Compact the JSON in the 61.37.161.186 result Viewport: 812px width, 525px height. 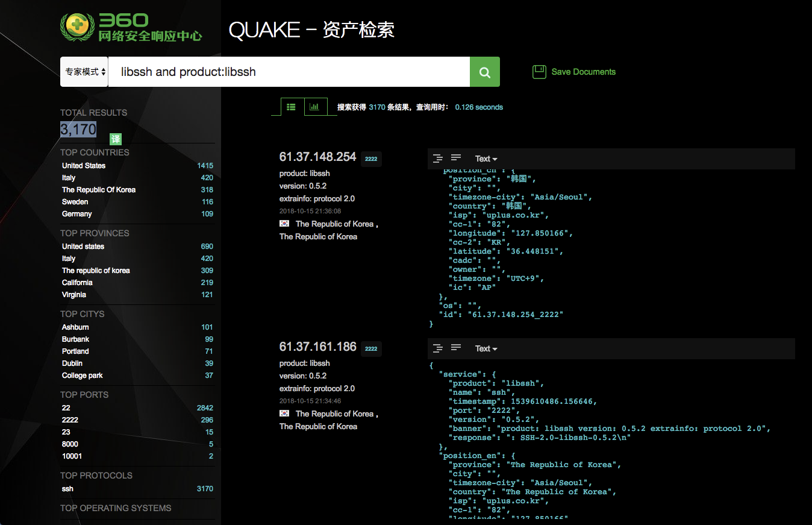456,348
